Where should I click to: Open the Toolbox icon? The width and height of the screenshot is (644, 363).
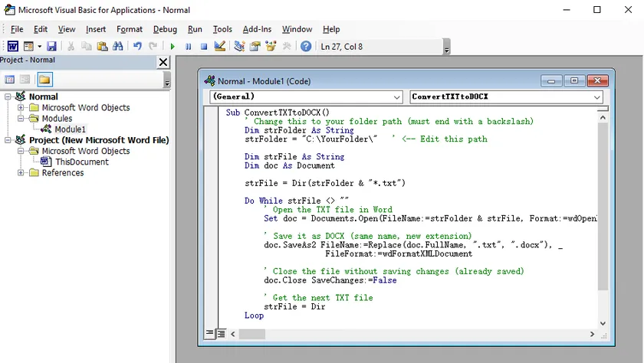[x=287, y=47]
